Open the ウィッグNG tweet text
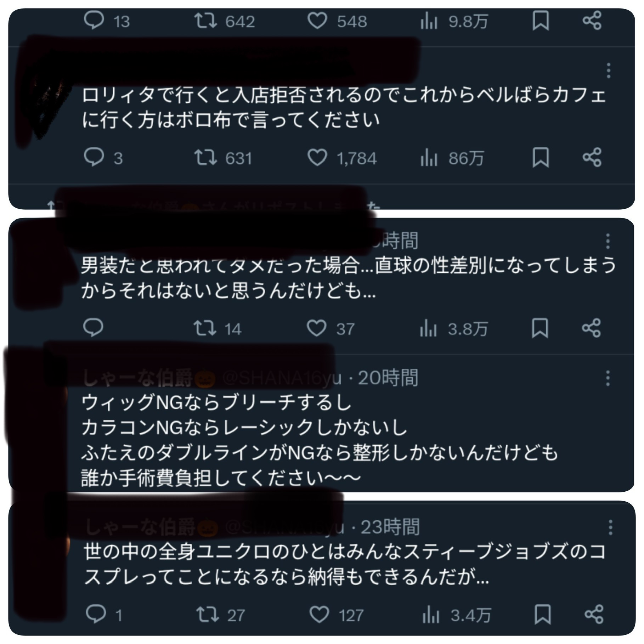This screenshot has height=644, width=644. 319,440
